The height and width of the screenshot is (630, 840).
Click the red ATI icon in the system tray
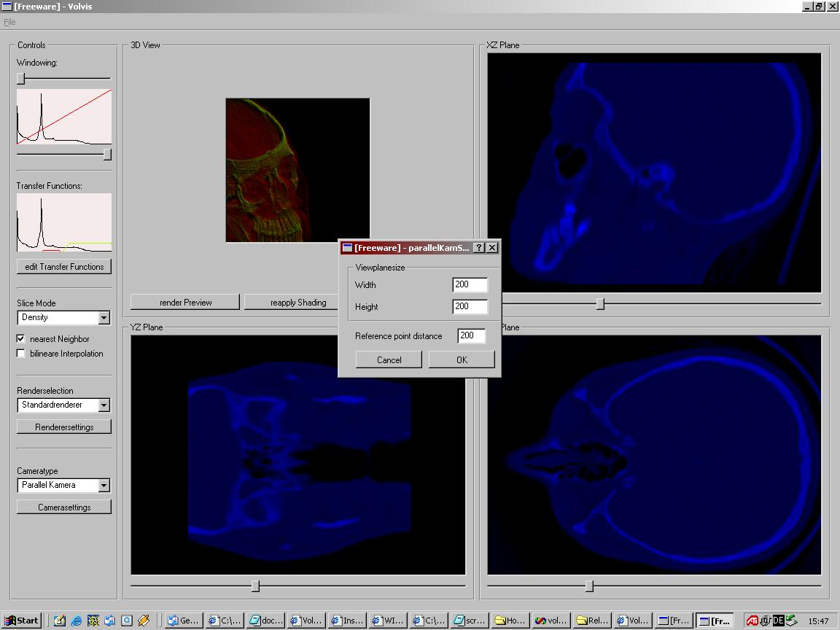tap(752, 621)
